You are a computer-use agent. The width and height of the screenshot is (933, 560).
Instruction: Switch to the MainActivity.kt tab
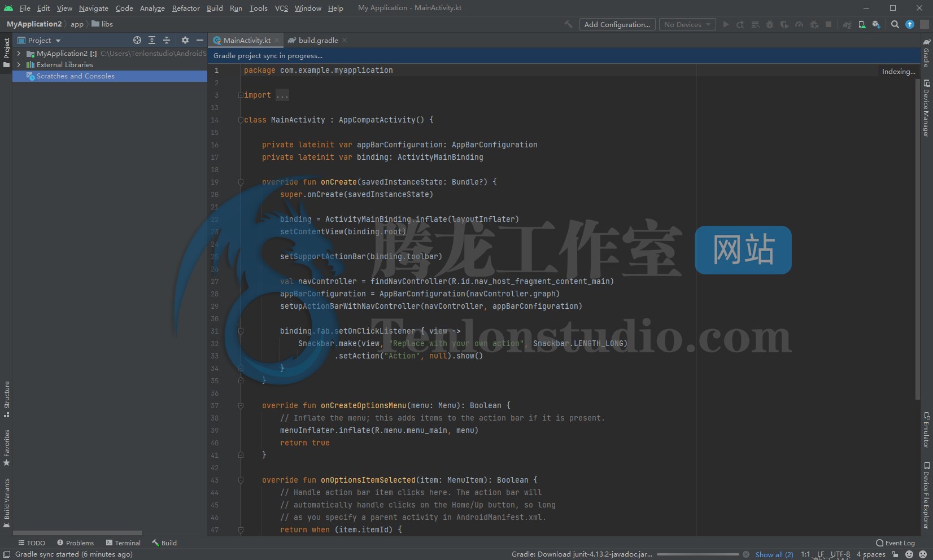pos(247,40)
